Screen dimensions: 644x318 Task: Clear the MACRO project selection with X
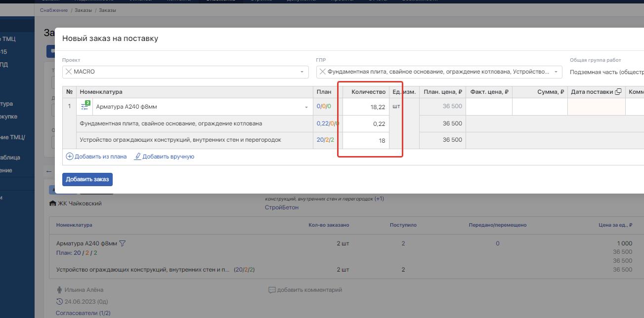tap(69, 72)
